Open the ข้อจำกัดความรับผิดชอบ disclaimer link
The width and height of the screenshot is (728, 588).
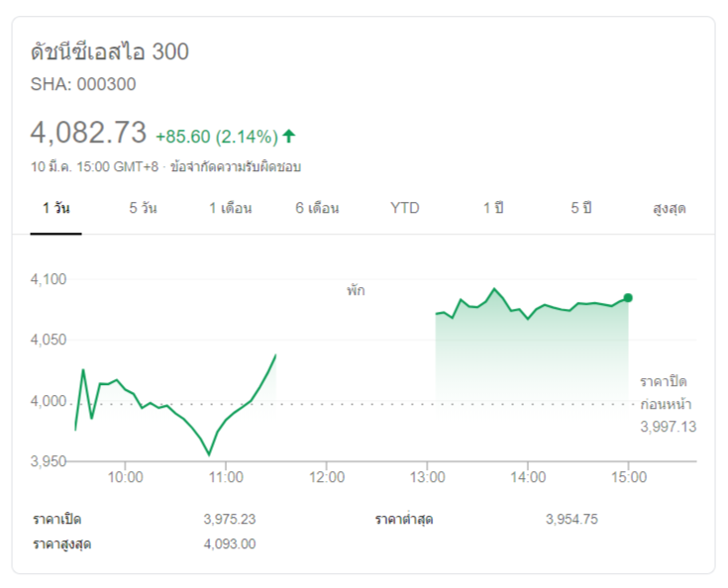tap(236, 166)
